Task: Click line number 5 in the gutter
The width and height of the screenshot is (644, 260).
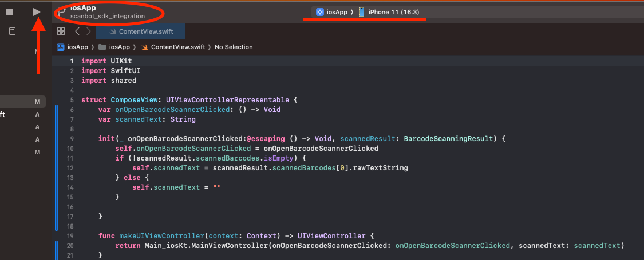Action: pyautogui.click(x=72, y=100)
